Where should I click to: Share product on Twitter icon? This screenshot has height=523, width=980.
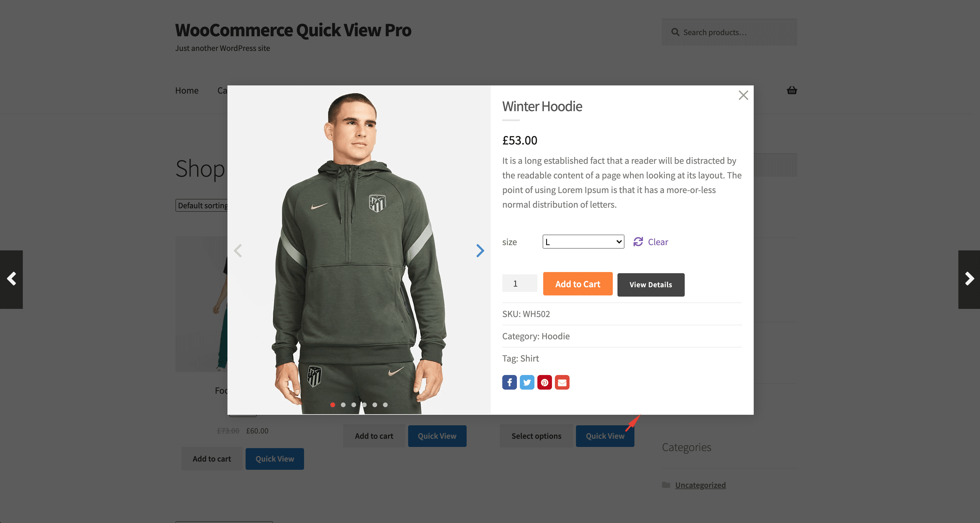coord(527,382)
